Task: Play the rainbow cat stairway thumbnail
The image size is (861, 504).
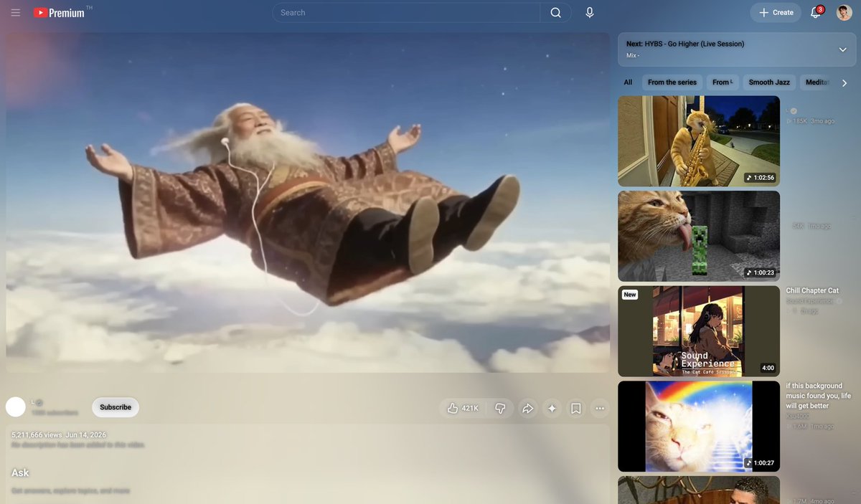Action: tap(699, 427)
